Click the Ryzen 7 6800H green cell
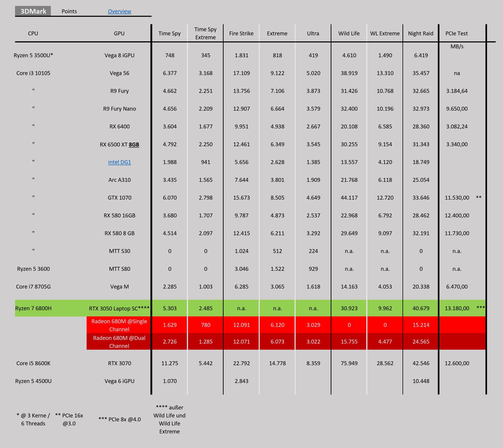 click(x=33, y=308)
